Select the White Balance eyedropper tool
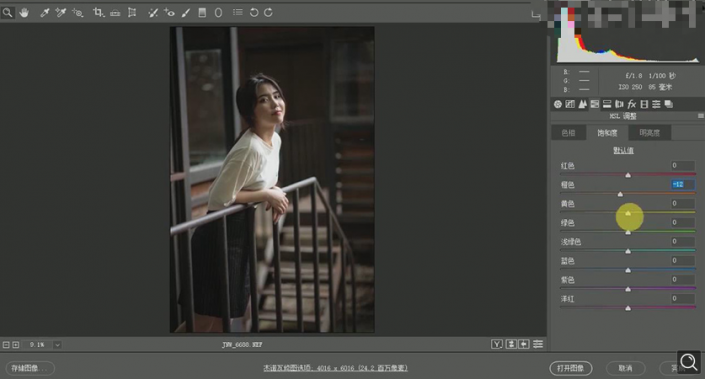 coord(45,13)
